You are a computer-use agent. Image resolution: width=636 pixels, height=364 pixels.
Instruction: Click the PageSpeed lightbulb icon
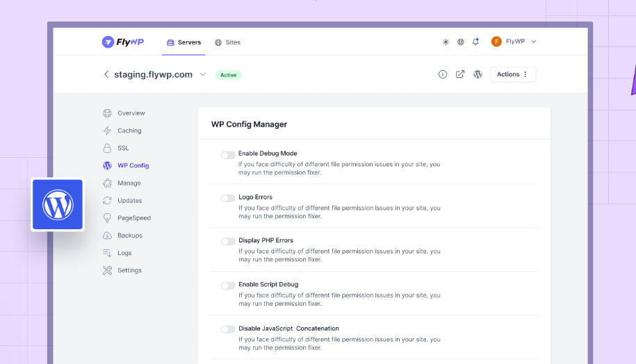coord(107,218)
